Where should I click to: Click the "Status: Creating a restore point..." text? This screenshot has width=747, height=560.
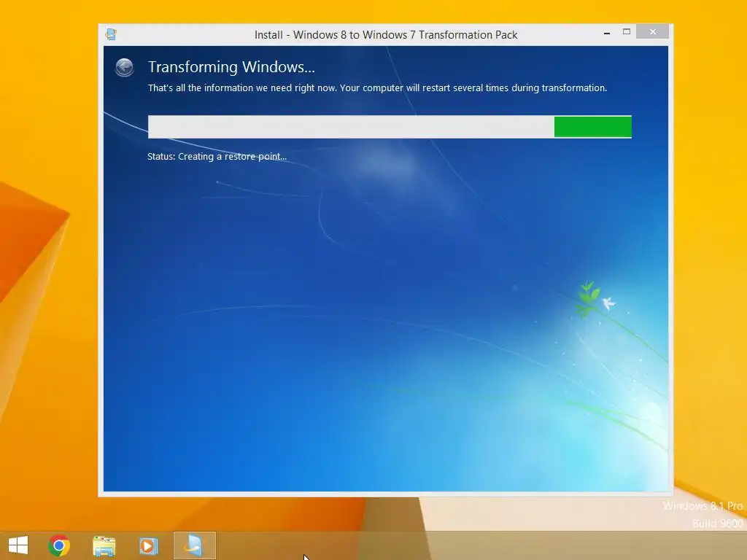pos(217,156)
